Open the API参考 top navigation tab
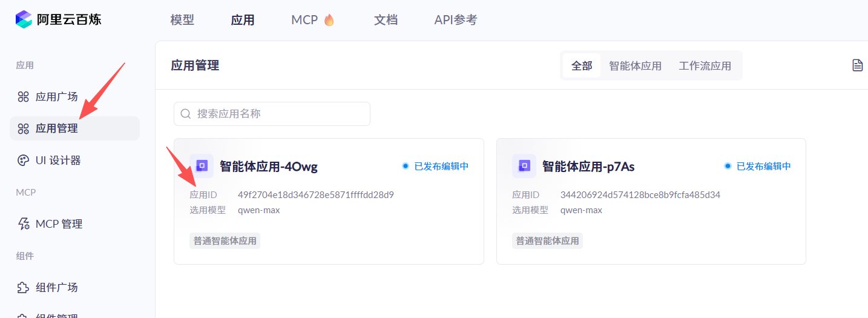Screen dimensions: 868x318 click(x=456, y=20)
